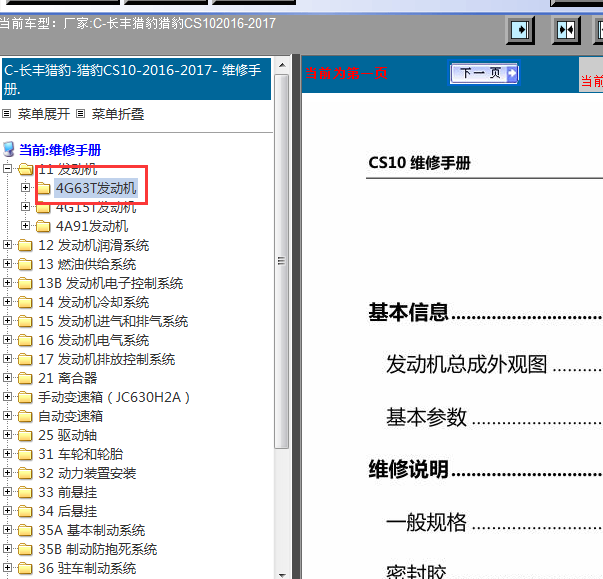The width and height of the screenshot is (603, 579).
Task: Select 32 动力装置安装 tree item
Action: coord(87,473)
